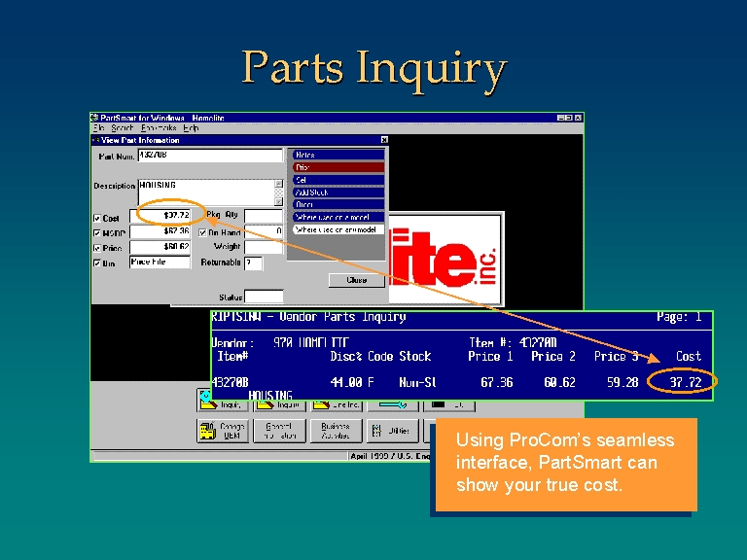
Task: Select 'Where used on any model' option
Action: coord(338,229)
